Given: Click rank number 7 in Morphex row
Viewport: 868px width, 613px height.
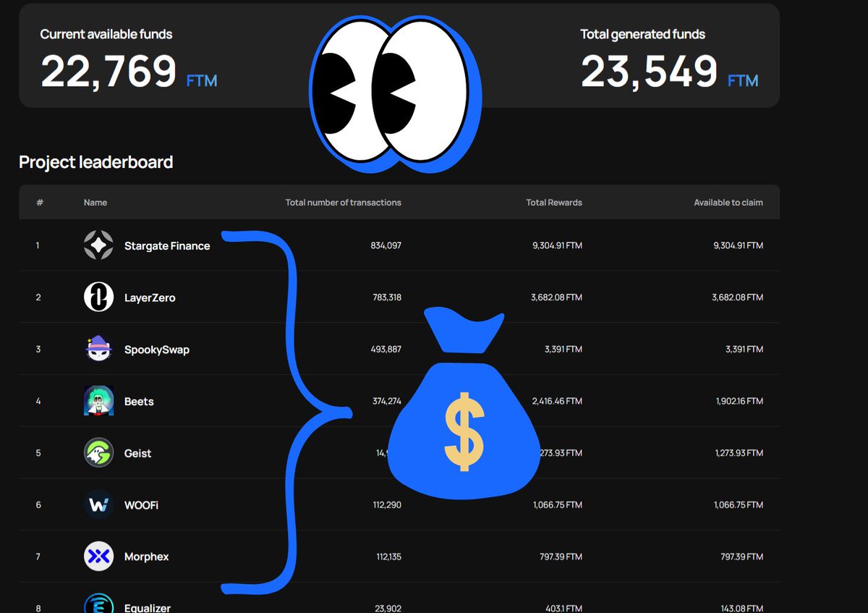Looking at the screenshot, I should pos(38,557).
